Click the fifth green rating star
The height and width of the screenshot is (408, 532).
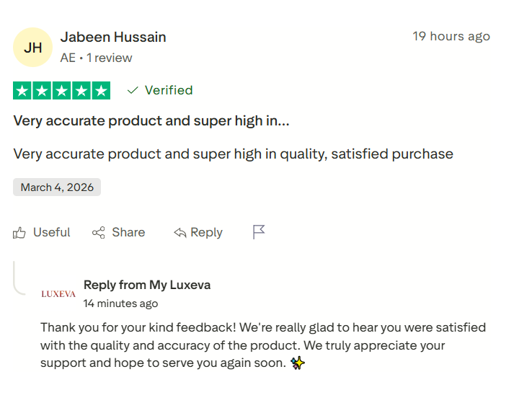(x=101, y=91)
